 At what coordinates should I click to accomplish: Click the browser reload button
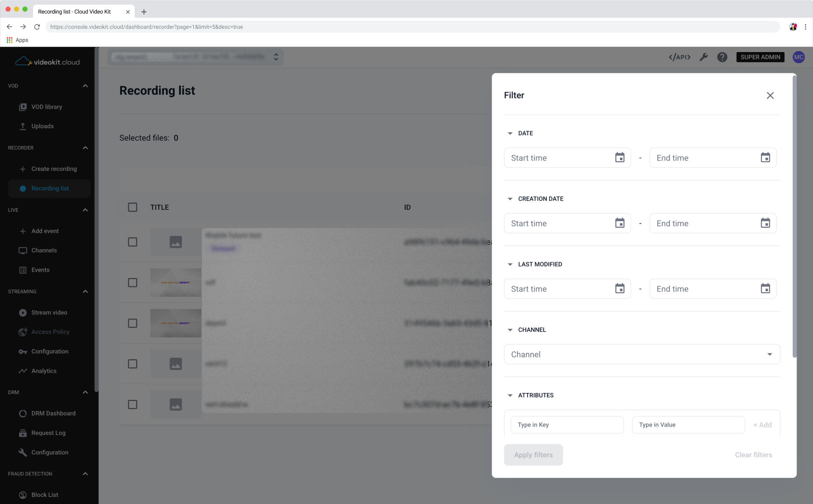pyautogui.click(x=37, y=27)
